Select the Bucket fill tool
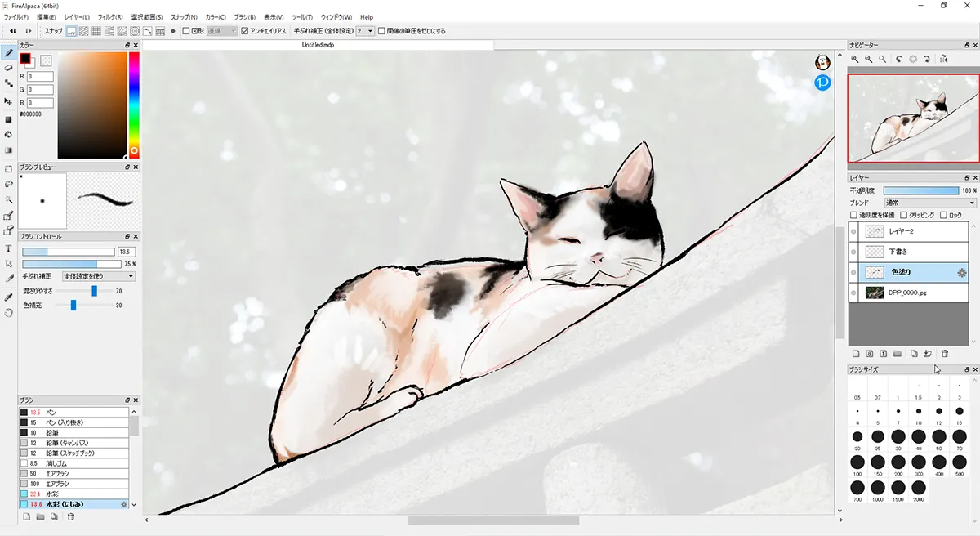 coord(8,134)
